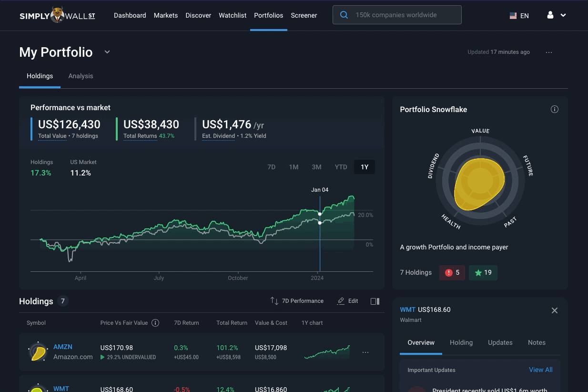The width and height of the screenshot is (588, 392).
Task: Click the green rewards star badge
Action: [483, 272]
